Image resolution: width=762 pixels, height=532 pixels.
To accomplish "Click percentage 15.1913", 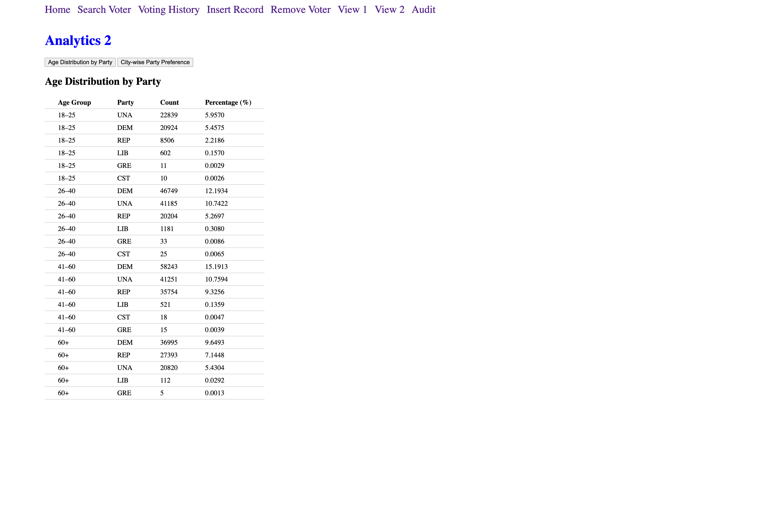I will (x=216, y=266).
